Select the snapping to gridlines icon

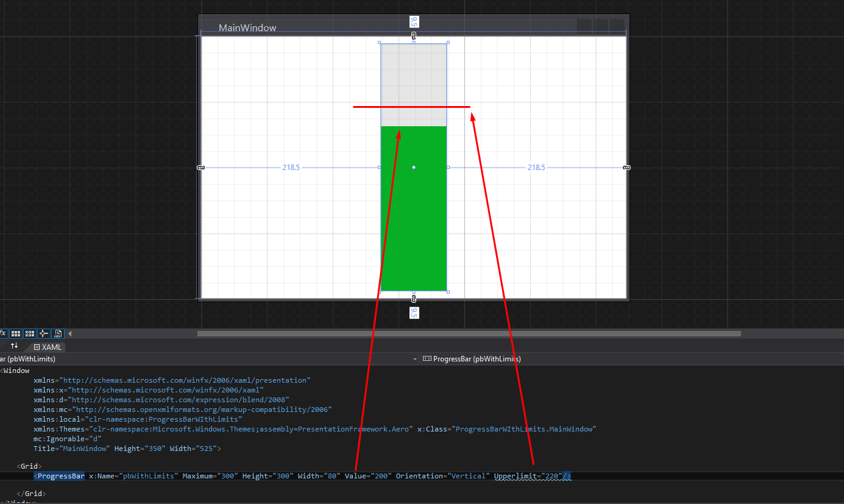(29, 333)
